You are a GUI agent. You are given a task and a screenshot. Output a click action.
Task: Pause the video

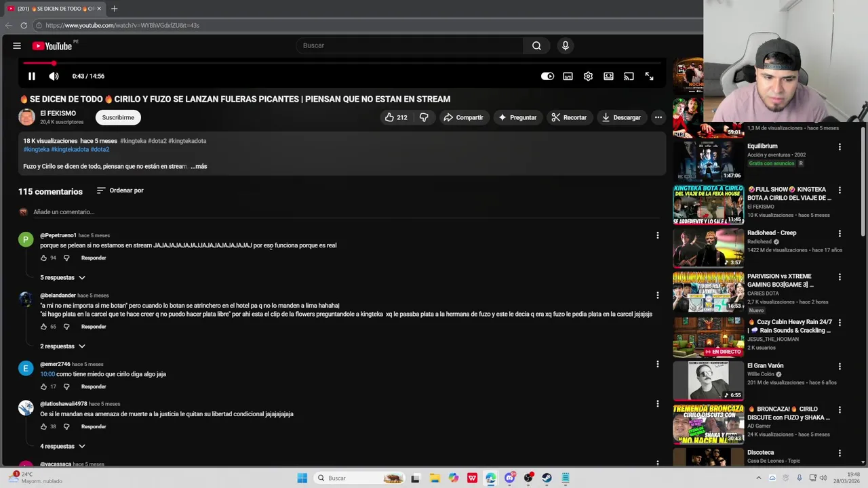point(31,76)
